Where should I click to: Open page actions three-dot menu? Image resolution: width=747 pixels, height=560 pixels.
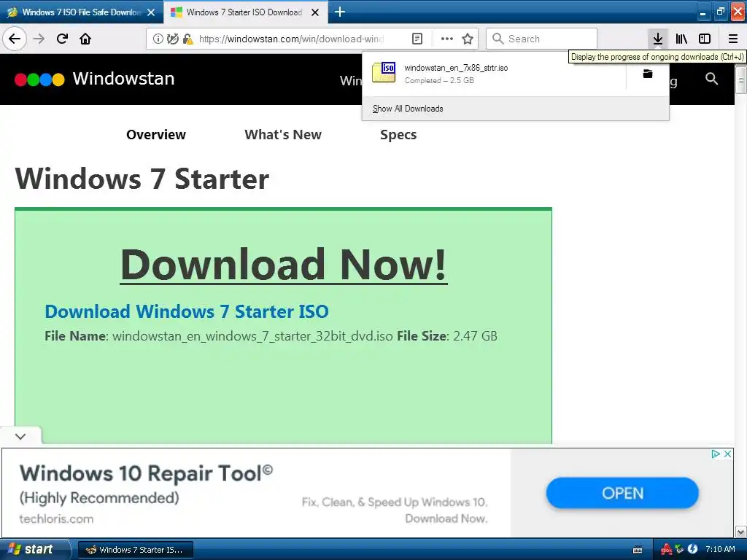[x=446, y=39]
